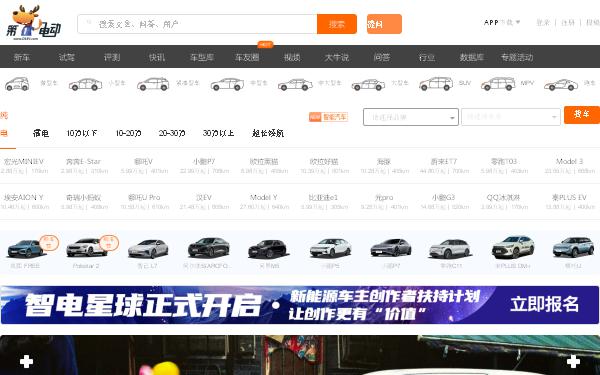Pick the 中大型车 car silhouette icon

(x=295, y=85)
